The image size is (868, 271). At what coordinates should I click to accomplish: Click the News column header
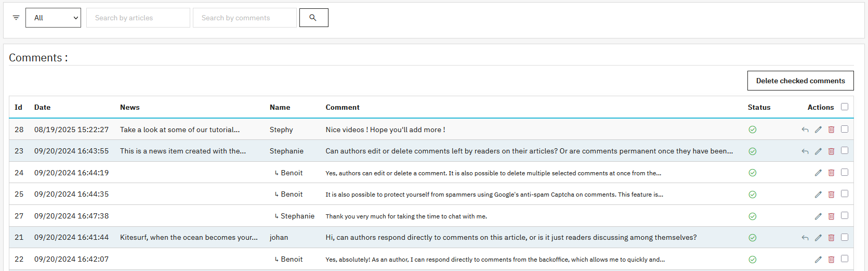pyautogui.click(x=130, y=107)
